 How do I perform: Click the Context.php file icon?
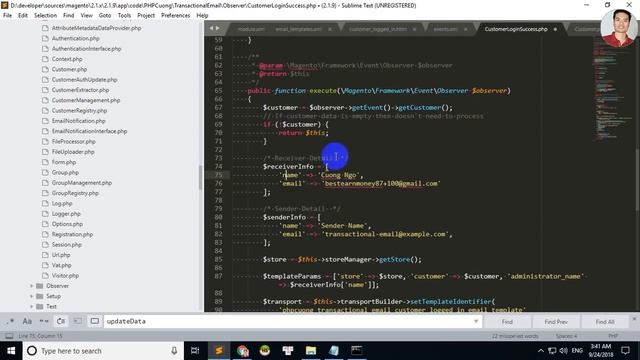point(45,59)
